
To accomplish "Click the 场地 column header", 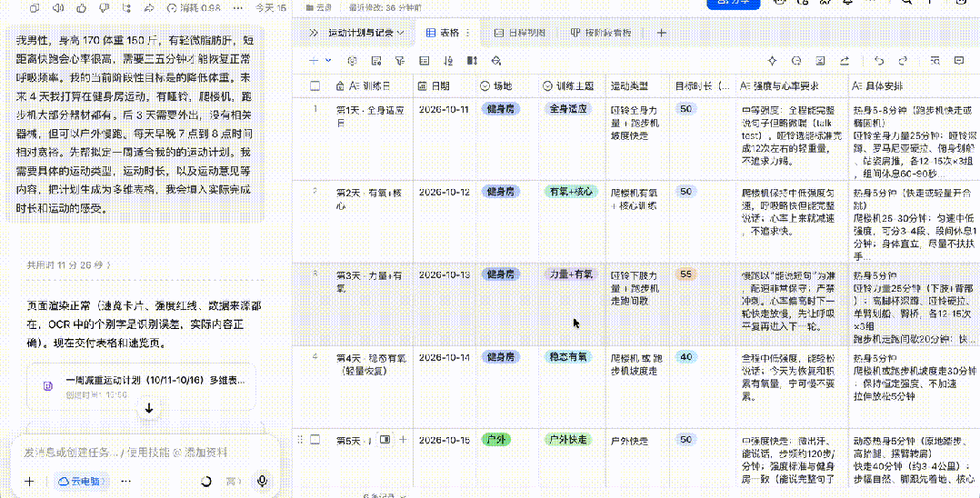I will [507, 86].
